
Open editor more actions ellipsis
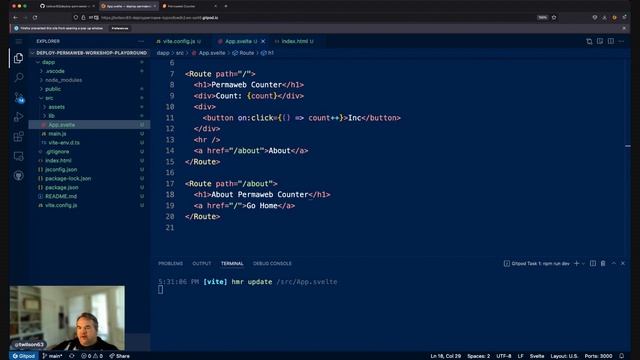621,41
